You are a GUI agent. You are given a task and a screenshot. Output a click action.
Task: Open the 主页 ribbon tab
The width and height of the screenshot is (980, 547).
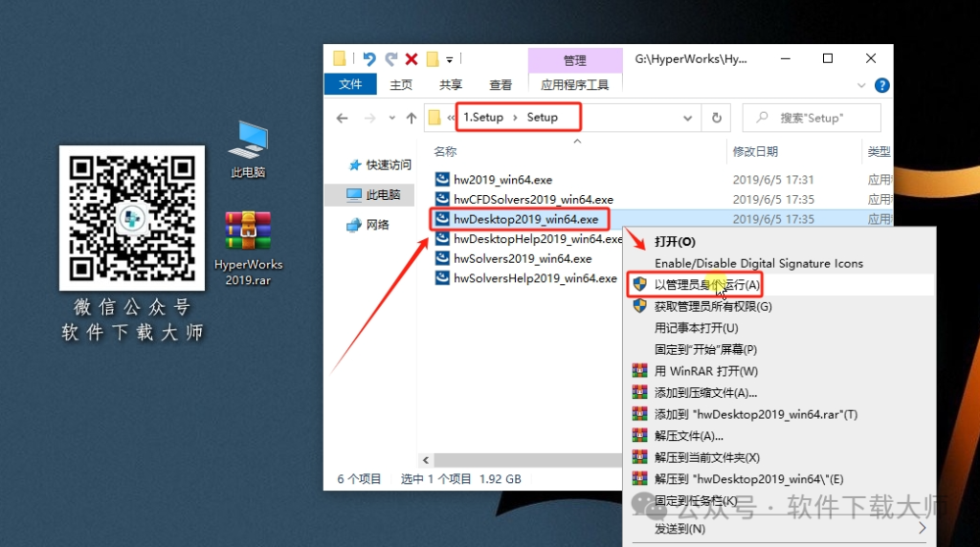(x=401, y=84)
